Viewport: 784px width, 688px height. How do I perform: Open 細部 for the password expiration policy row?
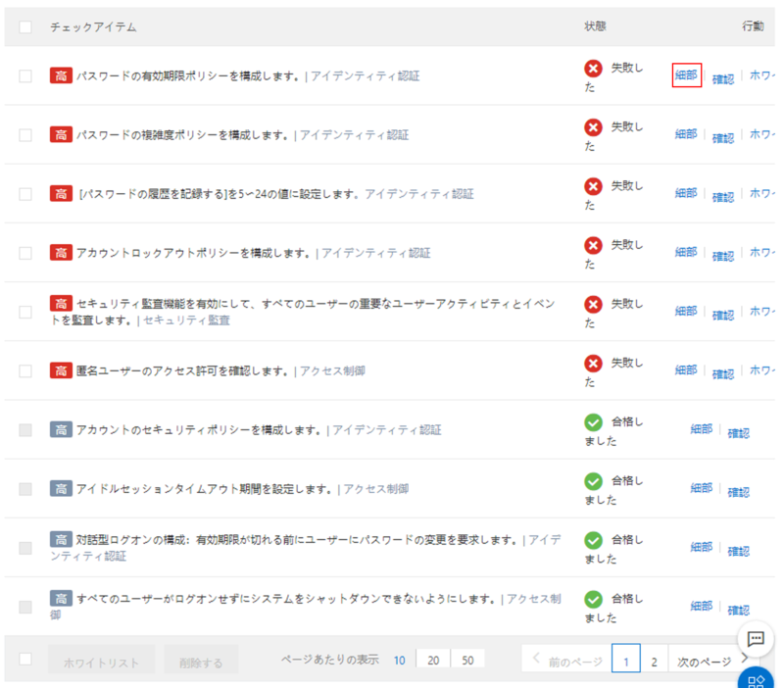[686, 75]
